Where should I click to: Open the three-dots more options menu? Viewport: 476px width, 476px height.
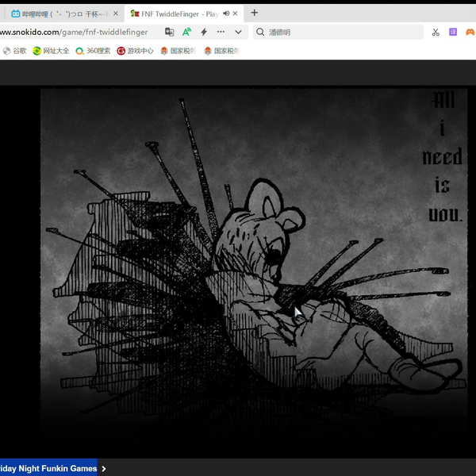pos(221,32)
